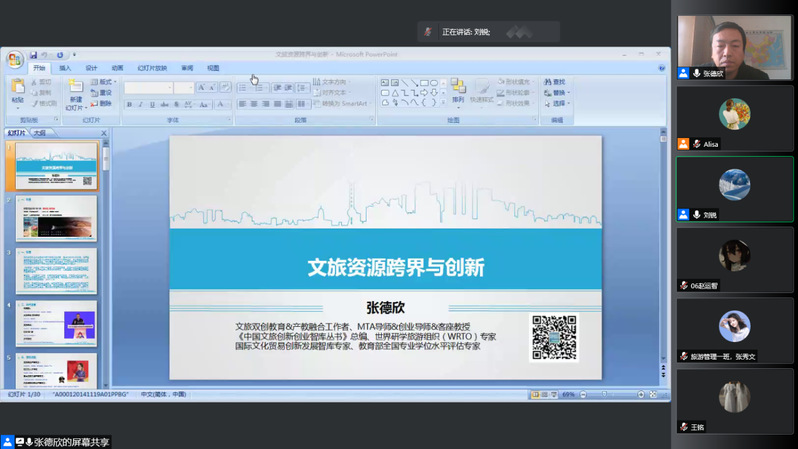Screen dimensions: 798x449
Task: Open the Outline (大纲) pane tab
Action: point(40,133)
